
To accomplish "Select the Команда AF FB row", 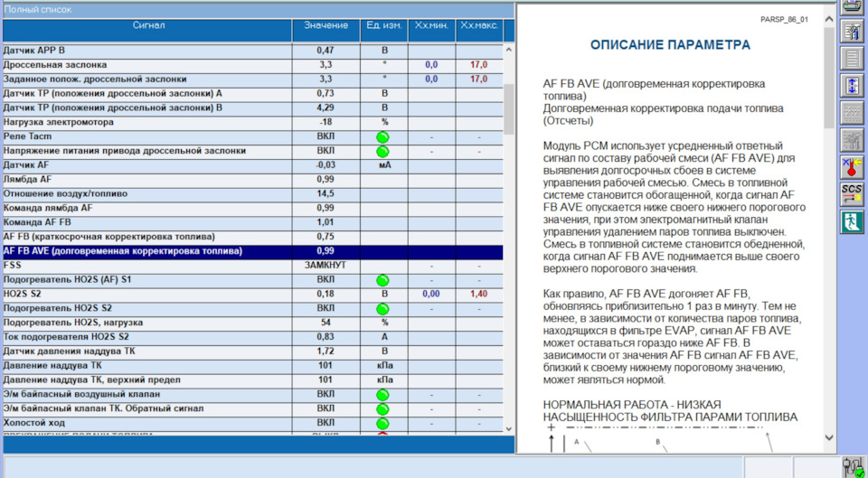I will [253, 222].
